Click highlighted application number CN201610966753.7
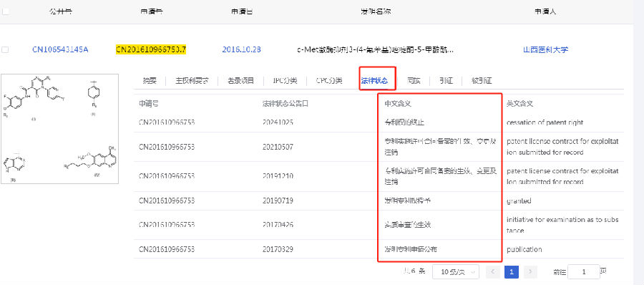 tap(151, 49)
